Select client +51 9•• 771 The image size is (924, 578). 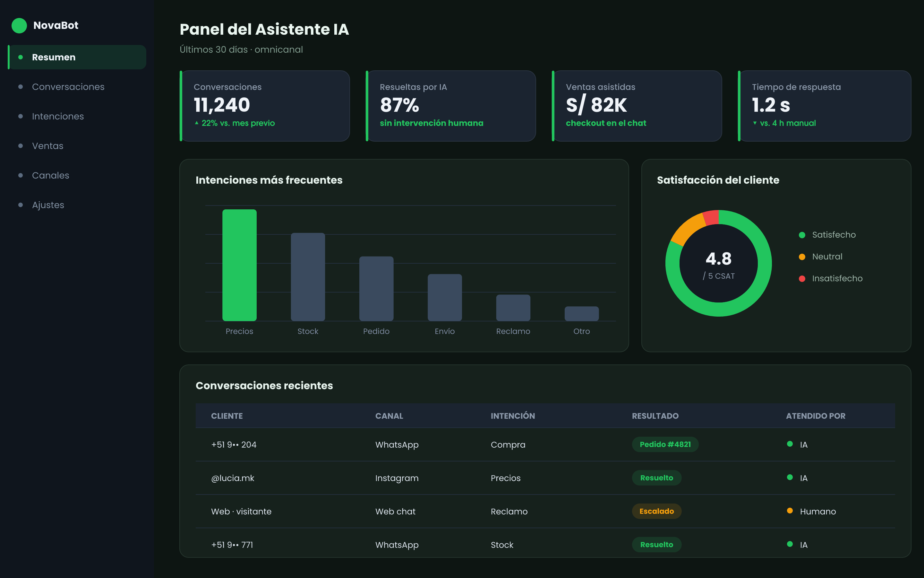point(232,545)
